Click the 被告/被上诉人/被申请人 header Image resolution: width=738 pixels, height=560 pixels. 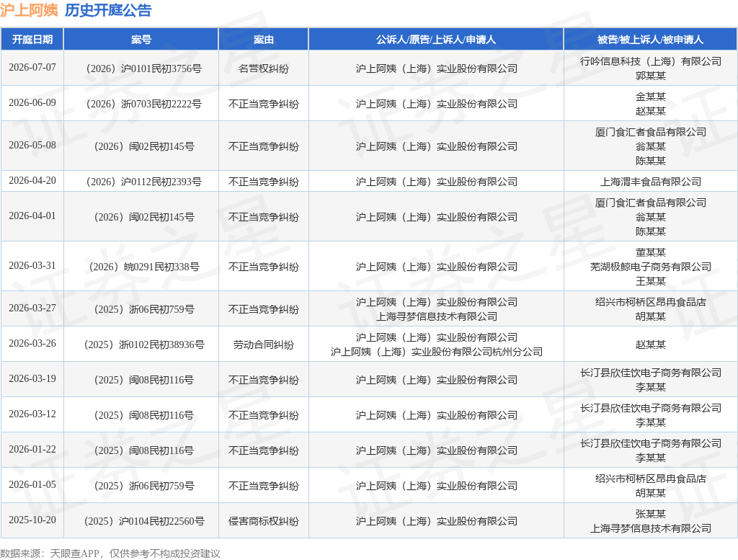651,40
